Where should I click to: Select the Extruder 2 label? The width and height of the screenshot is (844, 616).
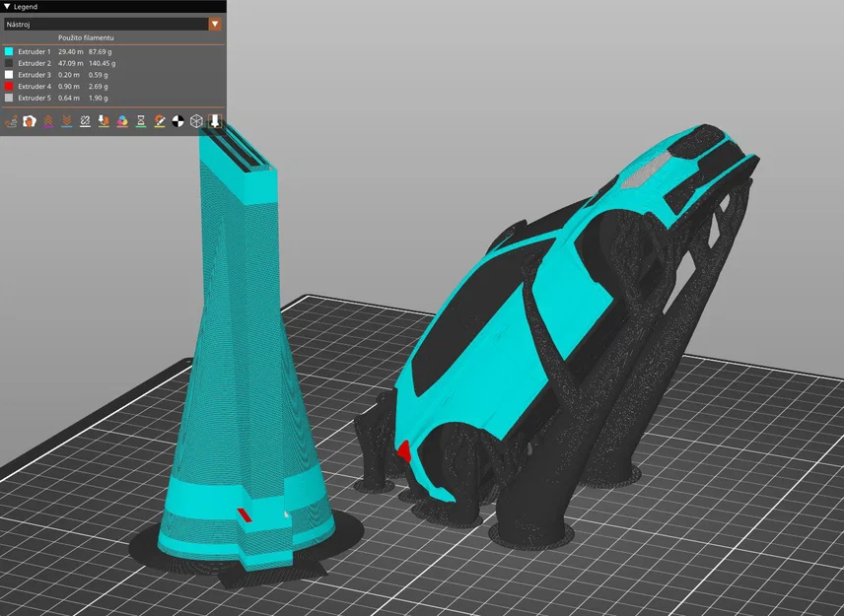[x=35, y=63]
